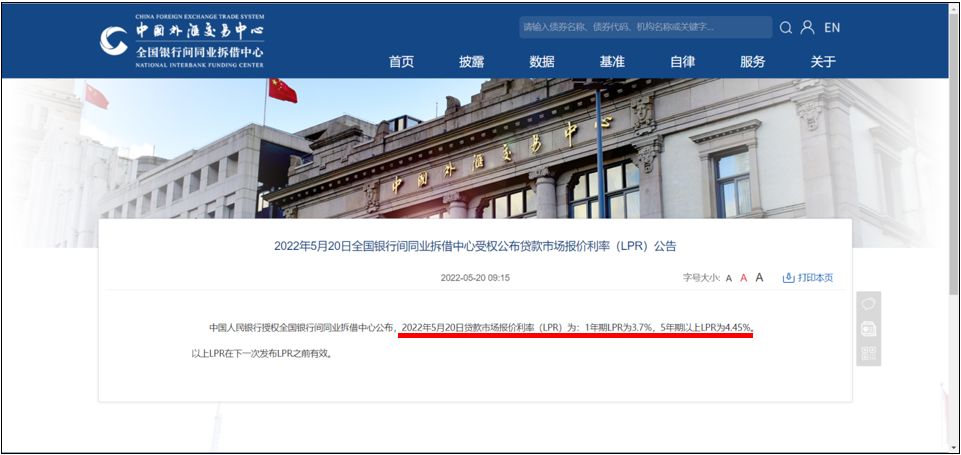
Task: Click the 字号大小 label
Action: [x=702, y=278]
